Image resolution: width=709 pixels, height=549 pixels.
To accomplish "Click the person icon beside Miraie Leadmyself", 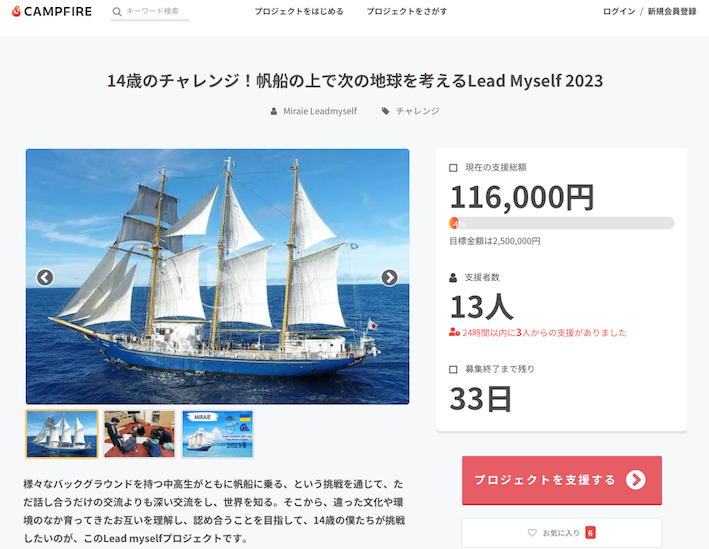I will tap(274, 111).
